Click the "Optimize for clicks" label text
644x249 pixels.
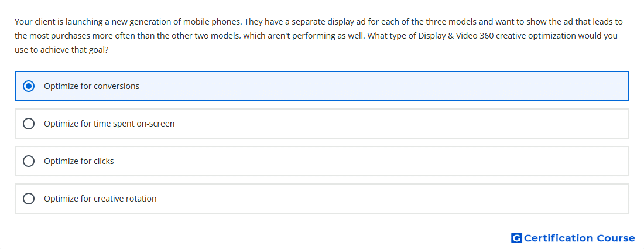click(x=79, y=161)
